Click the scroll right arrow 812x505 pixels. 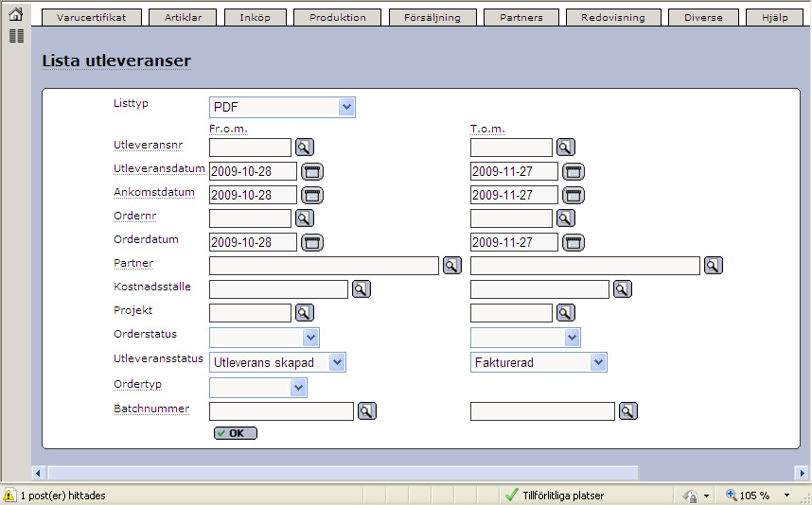point(802,473)
